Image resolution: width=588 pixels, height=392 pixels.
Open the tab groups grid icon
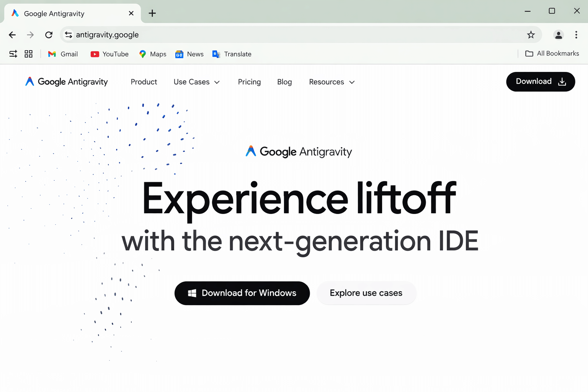(28, 54)
